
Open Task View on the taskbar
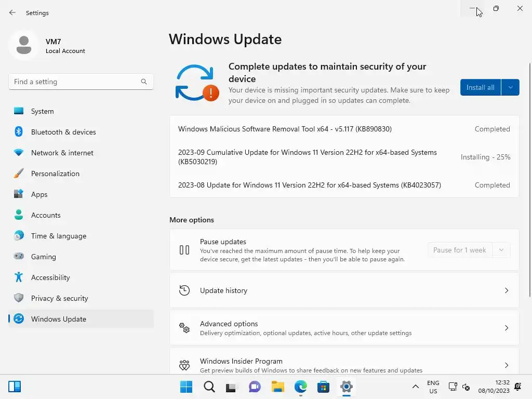(x=231, y=387)
